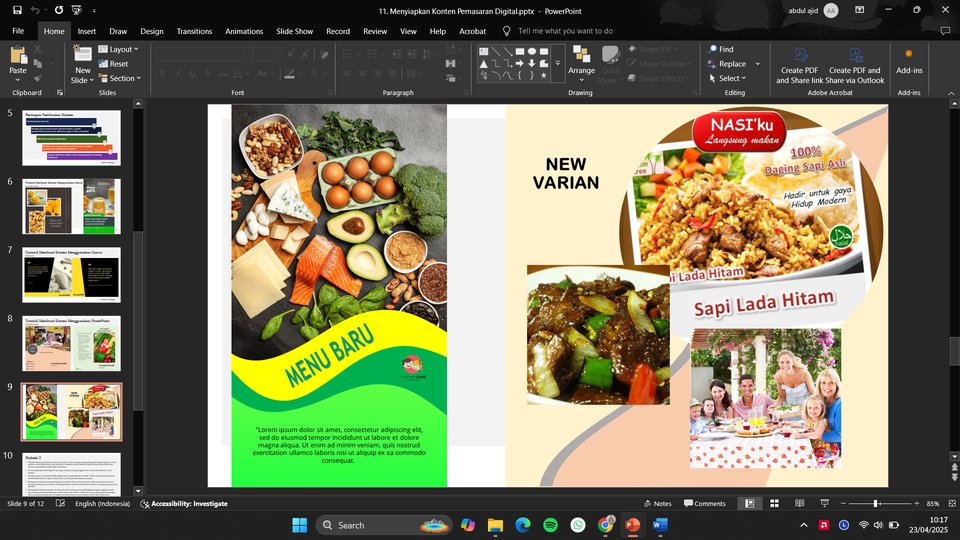960x540 pixels.
Task: Select the text box shape icon
Action: tap(484, 51)
